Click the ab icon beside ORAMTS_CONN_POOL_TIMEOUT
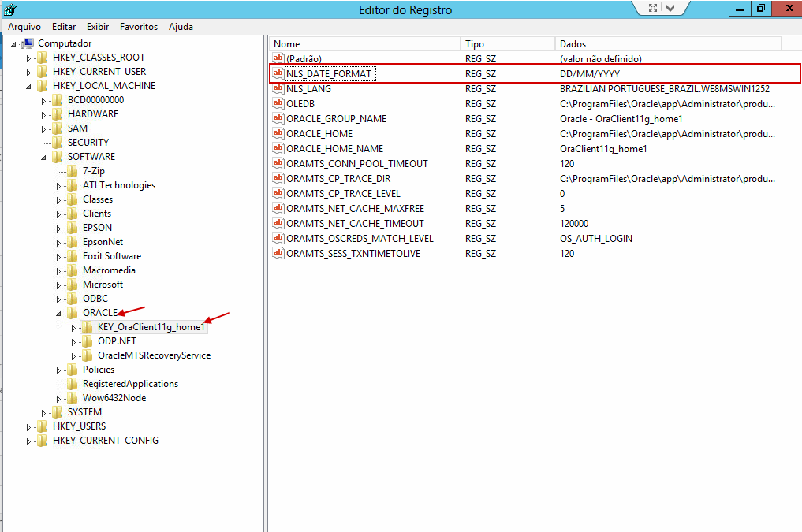Image resolution: width=802 pixels, height=532 pixels. (x=278, y=163)
